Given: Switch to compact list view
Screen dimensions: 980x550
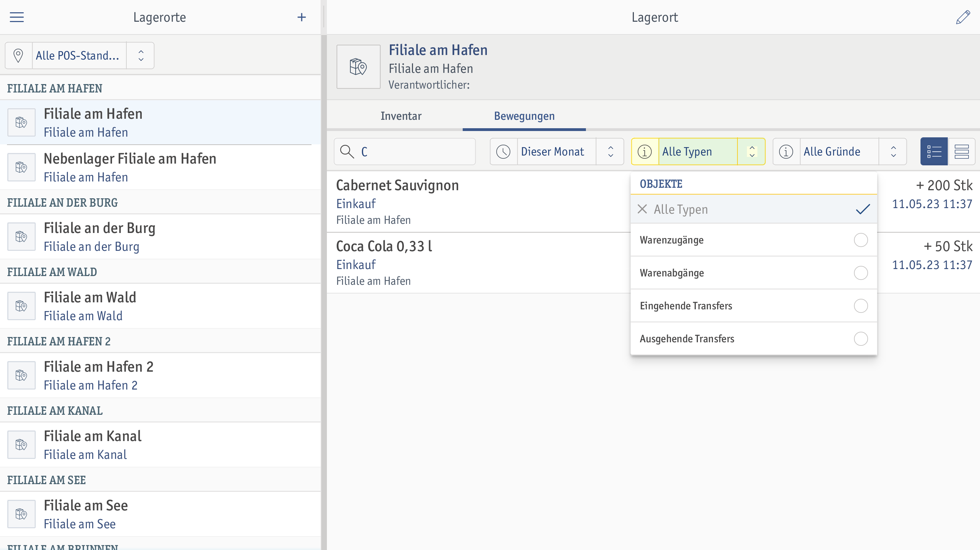Looking at the screenshot, I should [x=961, y=151].
